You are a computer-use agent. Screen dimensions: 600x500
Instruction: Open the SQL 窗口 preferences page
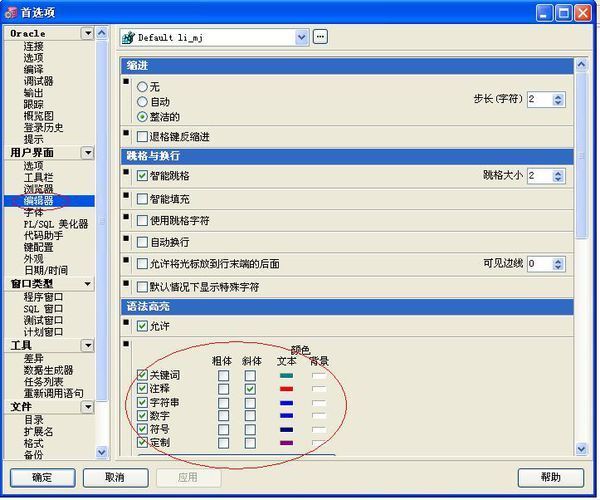44,308
